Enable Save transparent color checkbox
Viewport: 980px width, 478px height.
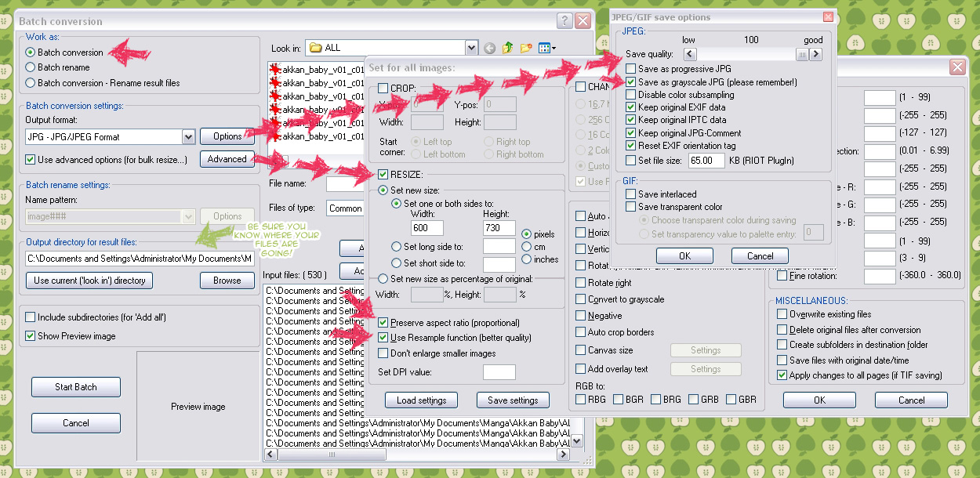click(630, 207)
